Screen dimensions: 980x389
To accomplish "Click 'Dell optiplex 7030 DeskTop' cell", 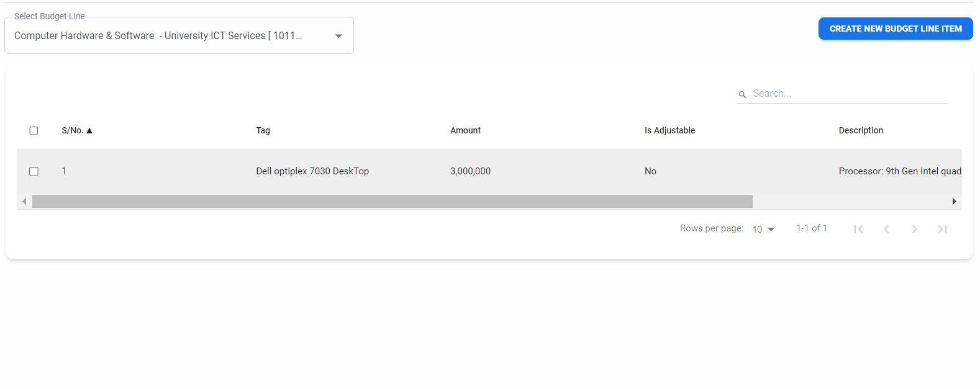I will click(312, 171).
